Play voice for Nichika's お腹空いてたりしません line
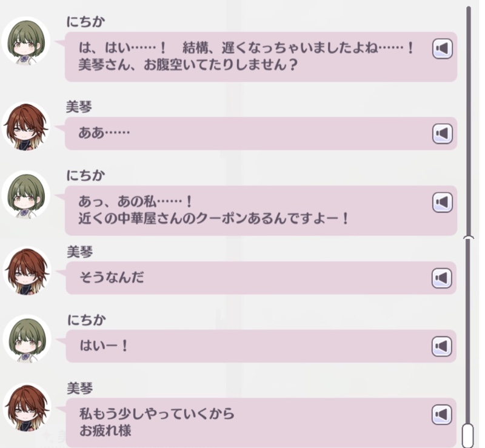Screen dimensions: 485x448 443,48
